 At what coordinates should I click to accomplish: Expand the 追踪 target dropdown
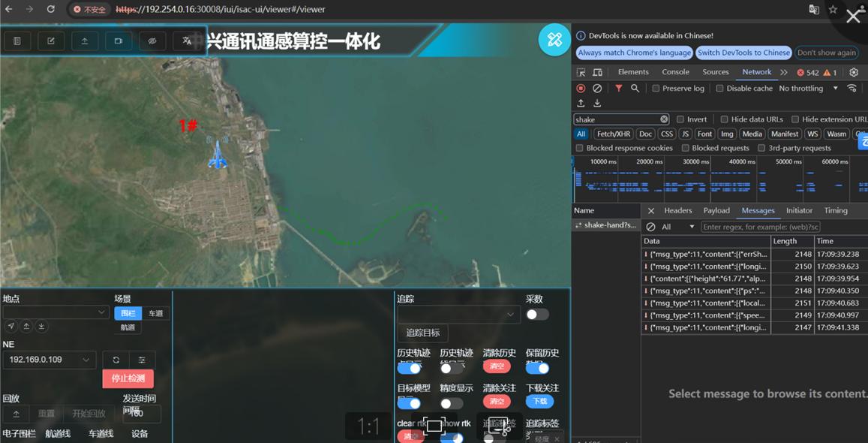(458, 315)
